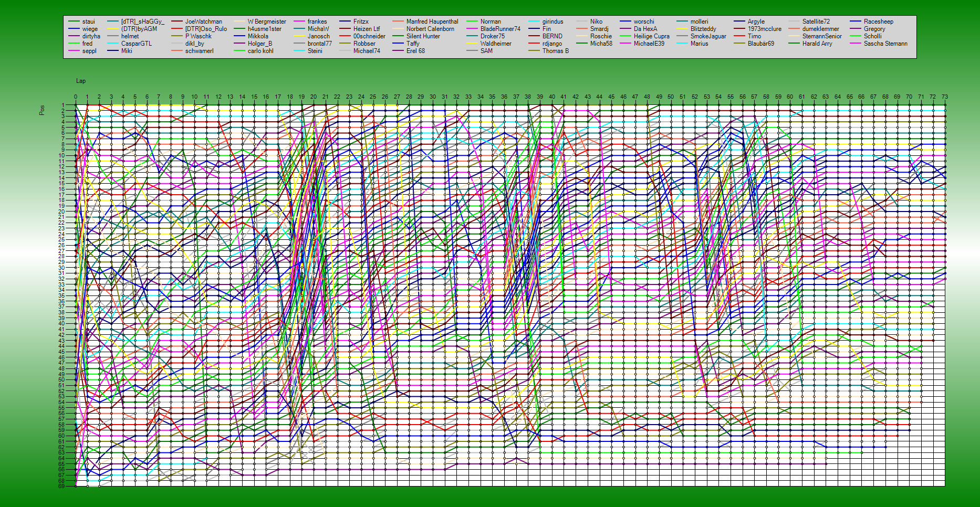The image size is (980, 507).
Task: Pick 'P Waschk' in the legend
Action: tap(199, 36)
